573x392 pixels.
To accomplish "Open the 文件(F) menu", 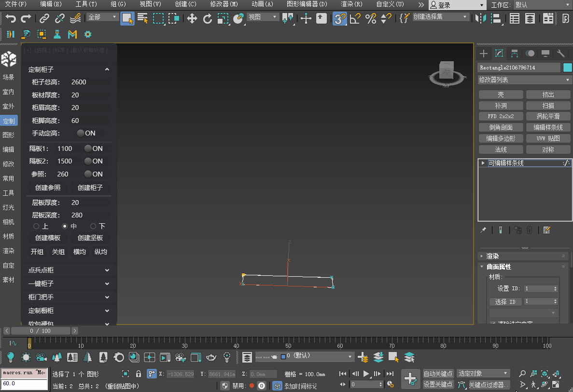I will [16, 4].
